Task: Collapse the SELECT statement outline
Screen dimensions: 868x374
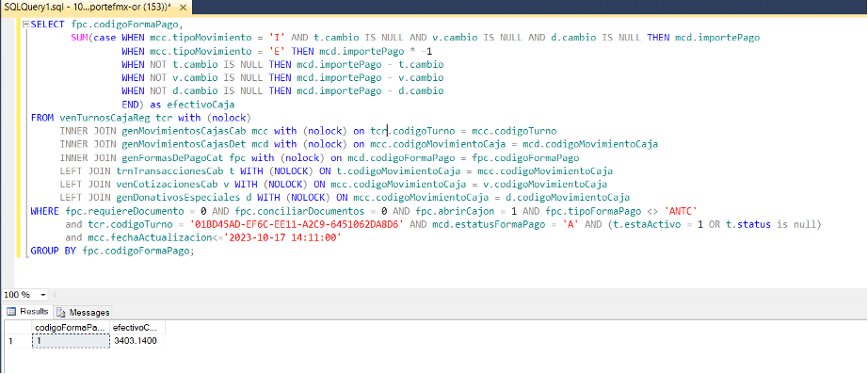Action: pos(25,24)
